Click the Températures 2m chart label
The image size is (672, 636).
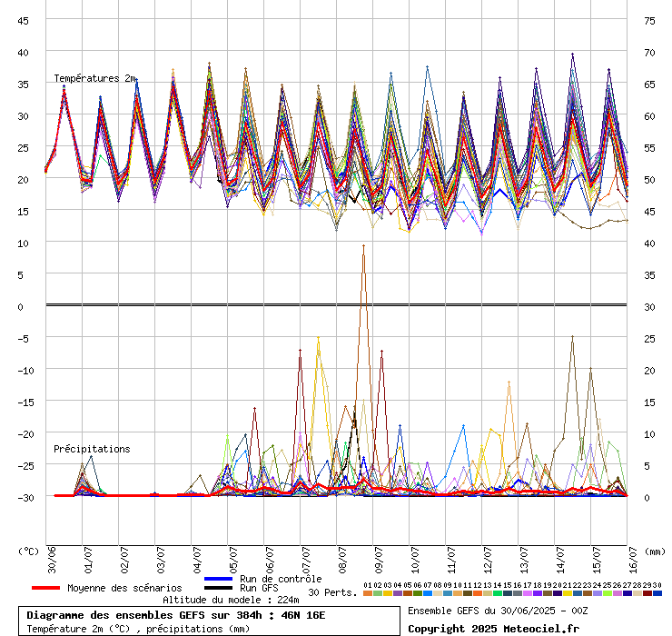pos(95,79)
